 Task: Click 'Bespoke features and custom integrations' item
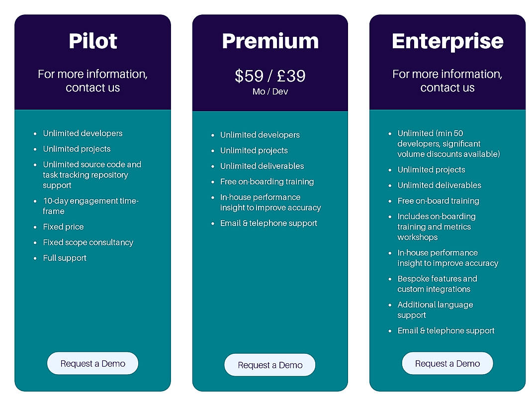437,284
